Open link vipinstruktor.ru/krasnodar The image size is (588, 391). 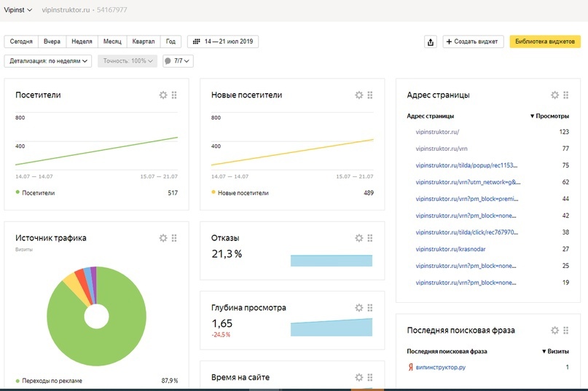pyautogui.click(x=450, y=249)
